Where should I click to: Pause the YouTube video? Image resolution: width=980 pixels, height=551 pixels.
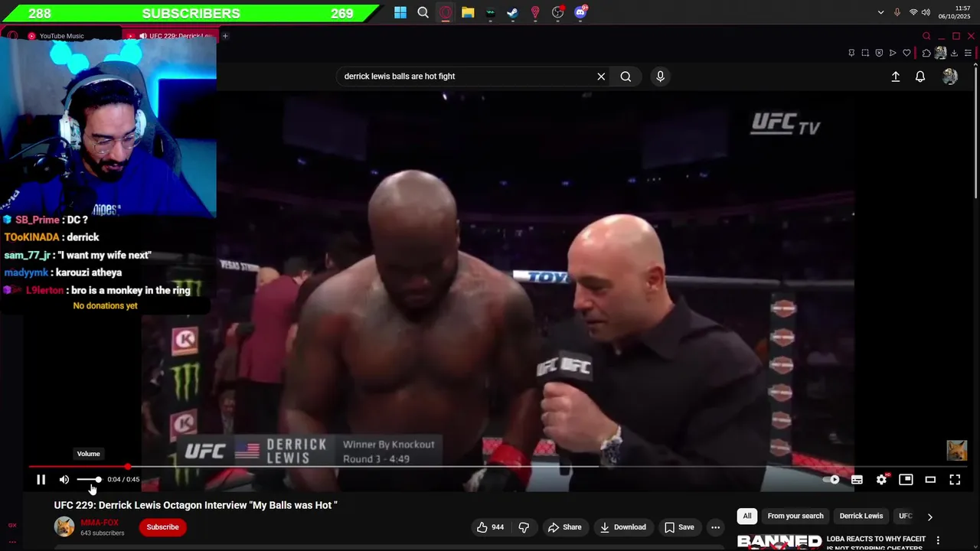[41, 480]
